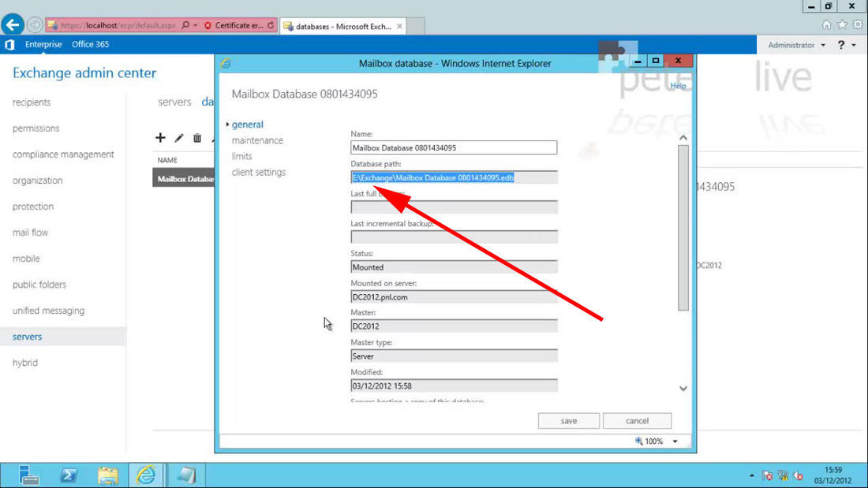The image size is (868, 488).
Task: Open the servers sub-tab
Action: 174,102
